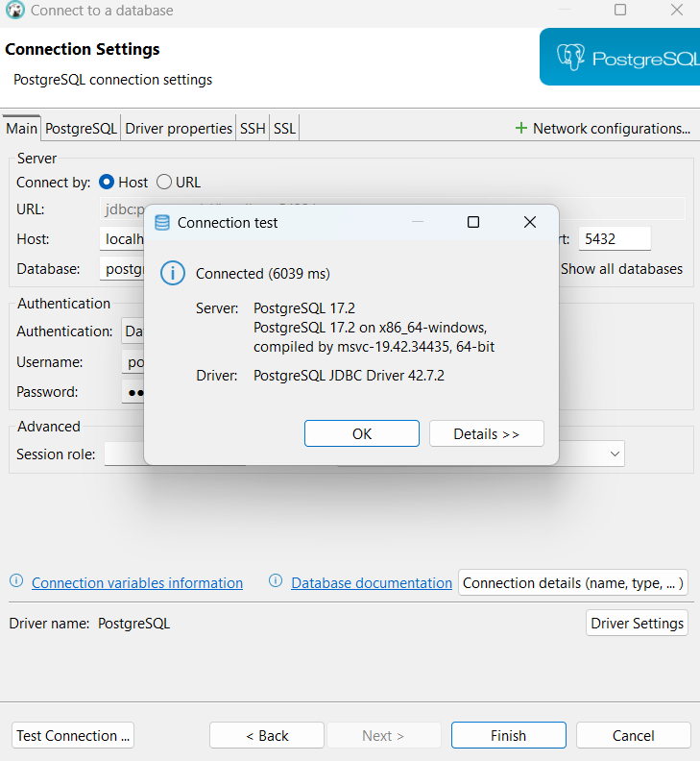This screenshot has width=700, height=761.
Task: Open the Driver properties tab
Action: coord(179,128)
